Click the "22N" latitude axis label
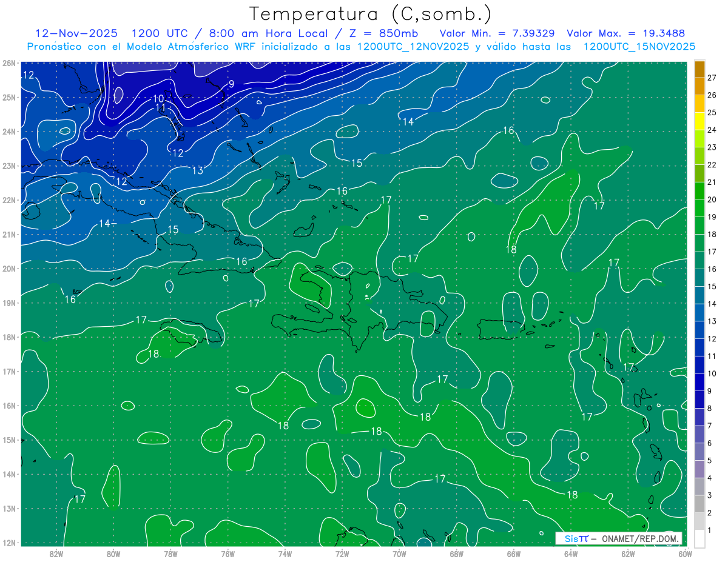Screen dimensions: 728x562 point(8,200)
